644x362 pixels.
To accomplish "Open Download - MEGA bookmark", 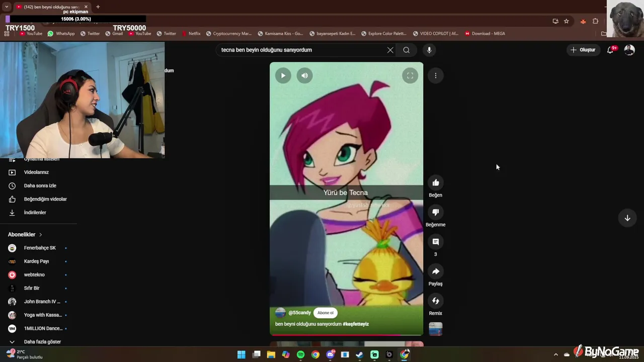I will pyautogui.click(x=485, y=34).
